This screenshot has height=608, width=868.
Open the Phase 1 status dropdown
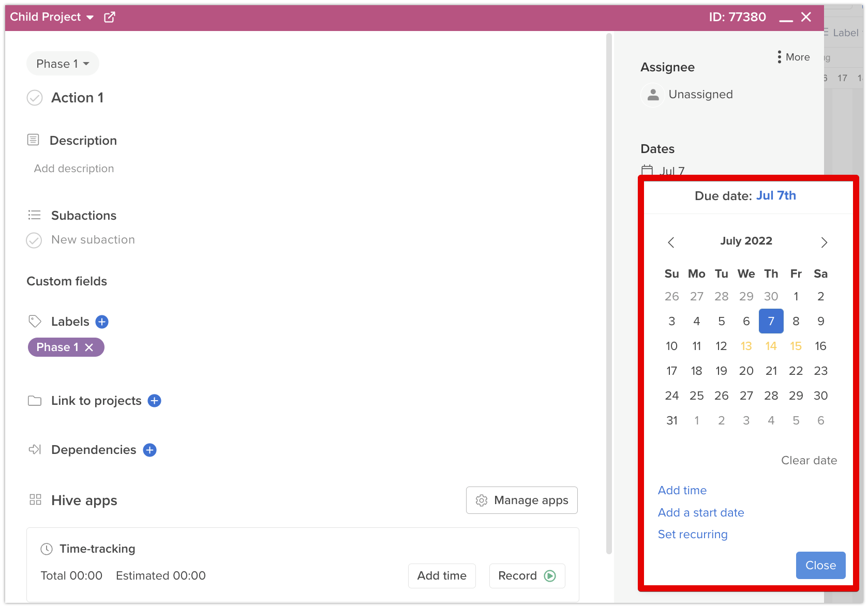(x=63, y=64)
